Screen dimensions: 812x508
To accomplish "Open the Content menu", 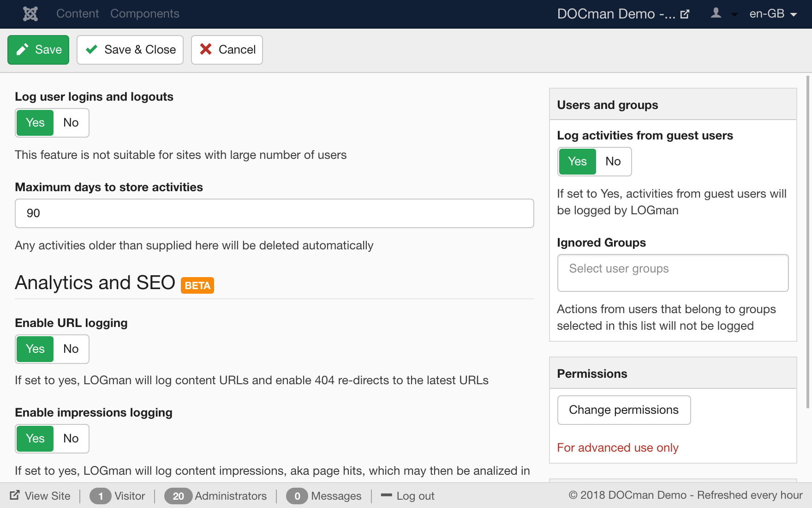I will point(78,14).
